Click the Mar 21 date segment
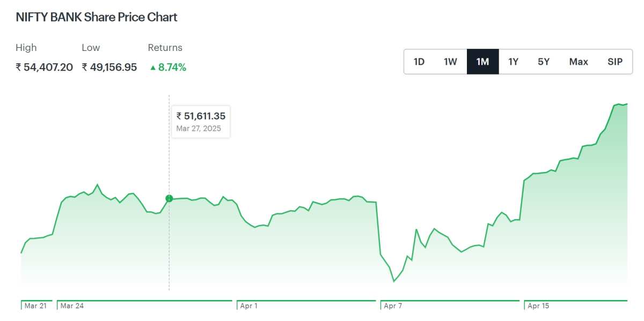Screen dimensions: 644x321 tap(36, 305)
